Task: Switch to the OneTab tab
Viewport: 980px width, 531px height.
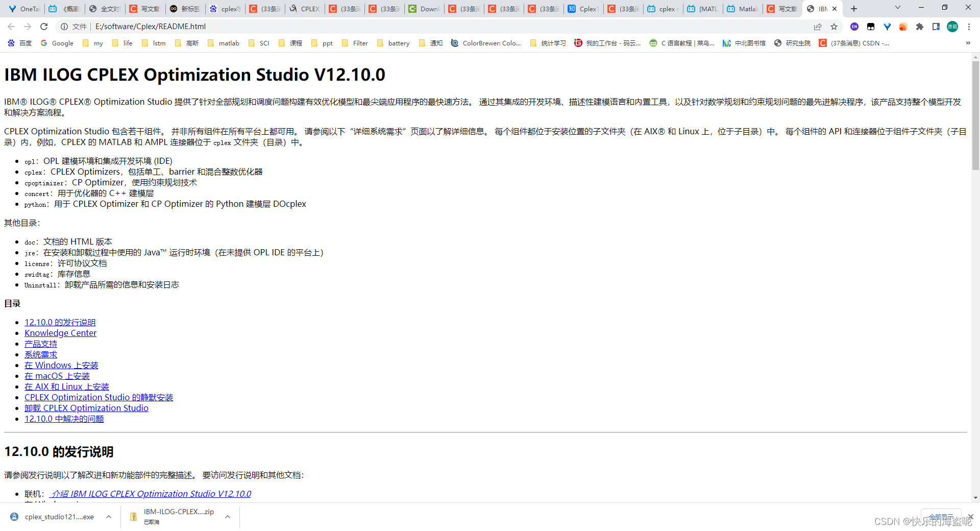Action: [24, 9]
